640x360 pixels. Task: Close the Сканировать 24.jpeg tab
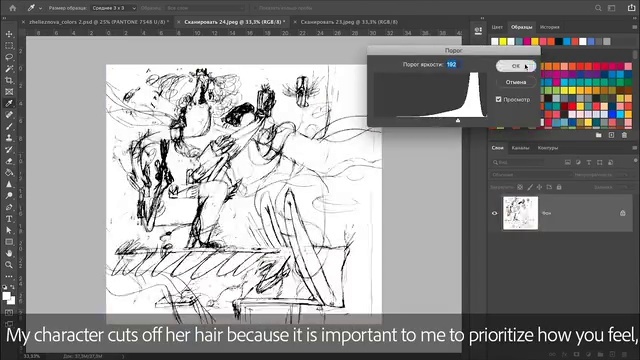[x=178, y=22]
